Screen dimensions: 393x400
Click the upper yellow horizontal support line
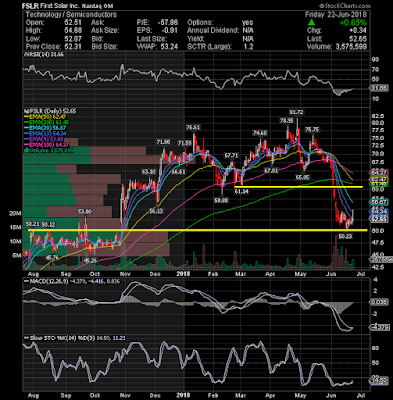299,187
